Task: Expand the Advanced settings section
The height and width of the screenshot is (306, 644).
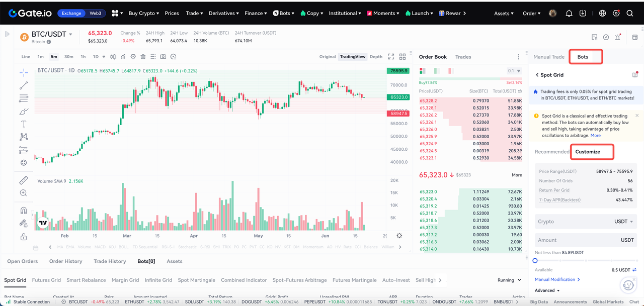Action: (x=547, y=290)
